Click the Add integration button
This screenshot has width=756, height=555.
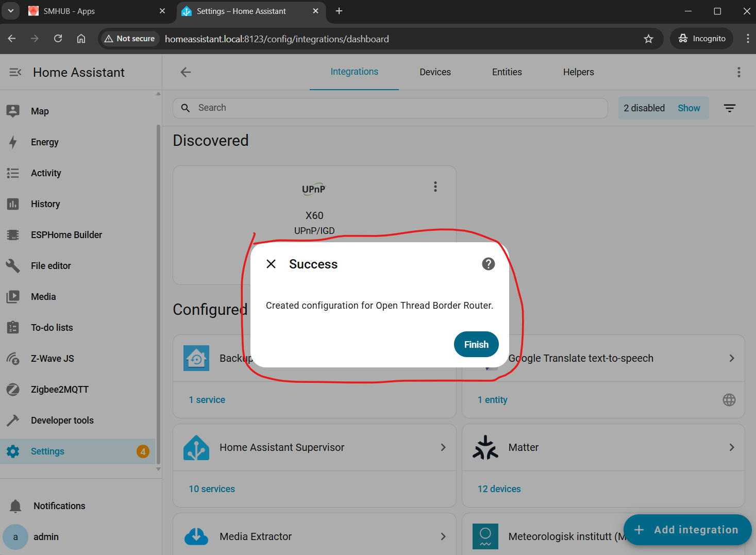[687, 530]
